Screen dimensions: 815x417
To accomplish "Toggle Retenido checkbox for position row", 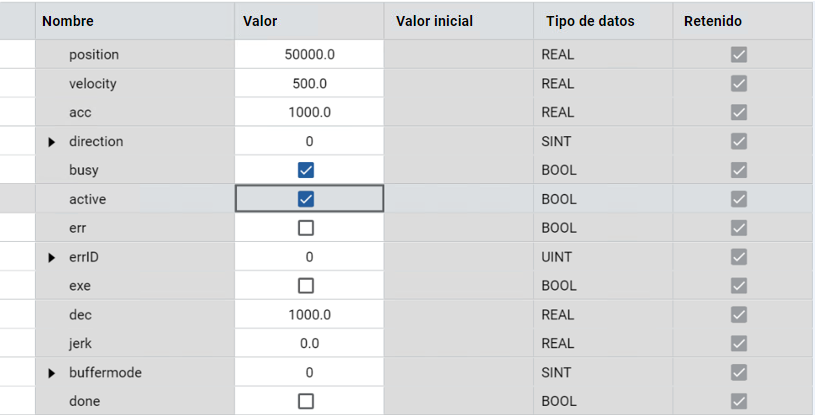I will pos(739,55).
